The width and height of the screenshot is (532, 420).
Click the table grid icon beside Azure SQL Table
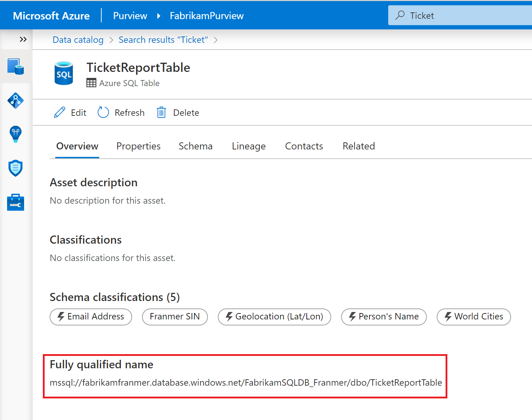click(x=91, y=83)
